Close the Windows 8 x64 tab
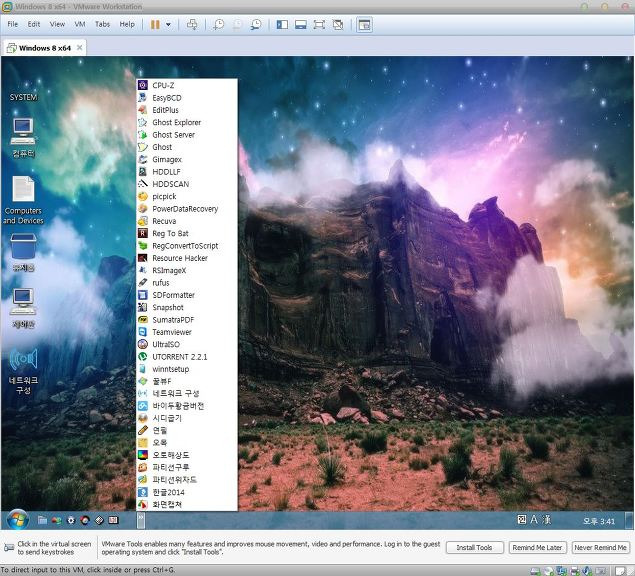Viewport: 635px width, 576px height. pos(79,48)
